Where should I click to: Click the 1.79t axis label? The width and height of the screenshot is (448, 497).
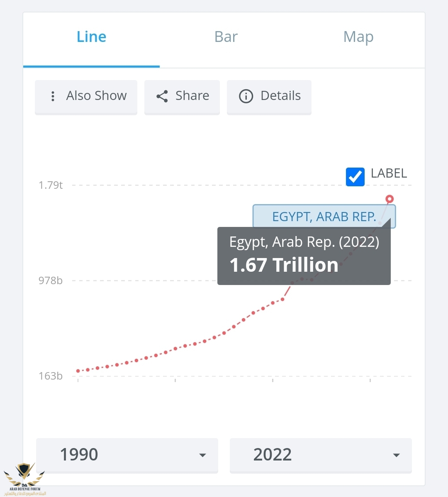[51, 185]
